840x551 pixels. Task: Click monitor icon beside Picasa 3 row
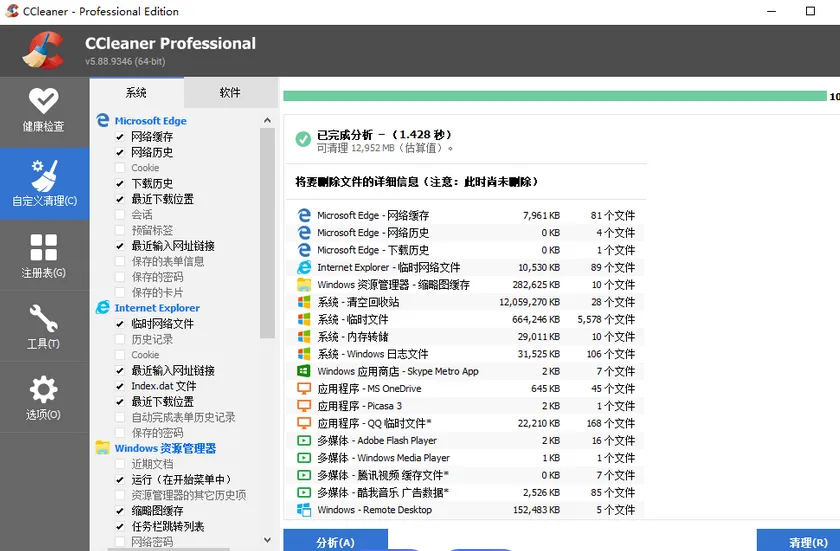click(x=304, y=406)
